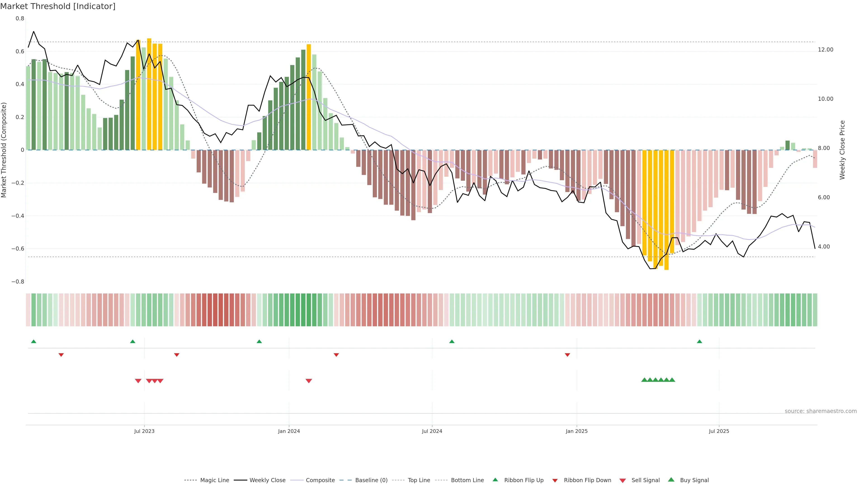
Task: Click the Market Threshold [Indicator] title
Action: 58,6
